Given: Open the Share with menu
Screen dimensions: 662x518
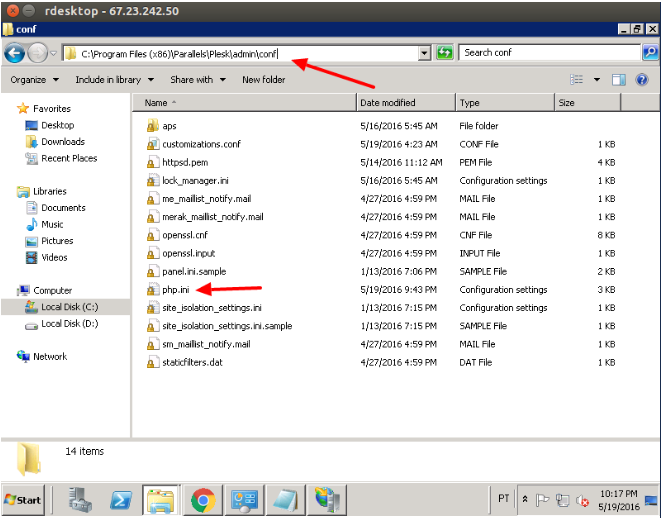Looking at the screenshot, I should pyautogui.click(x=198, y=80).
